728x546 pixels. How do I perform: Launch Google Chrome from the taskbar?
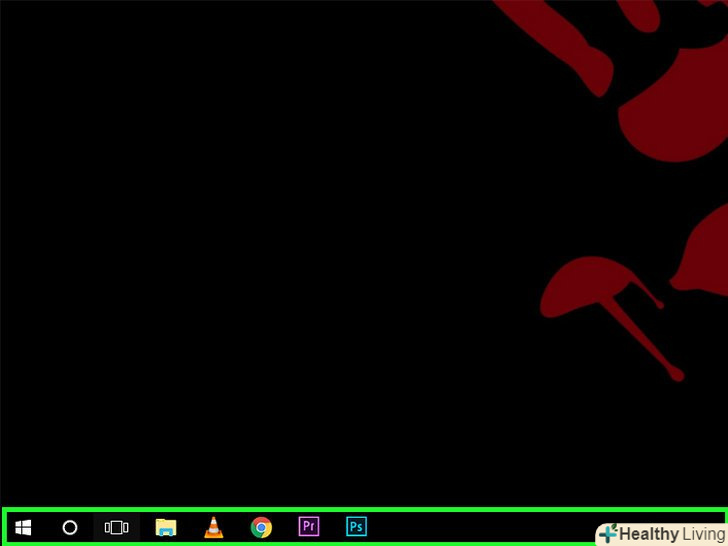coord(261,527)
